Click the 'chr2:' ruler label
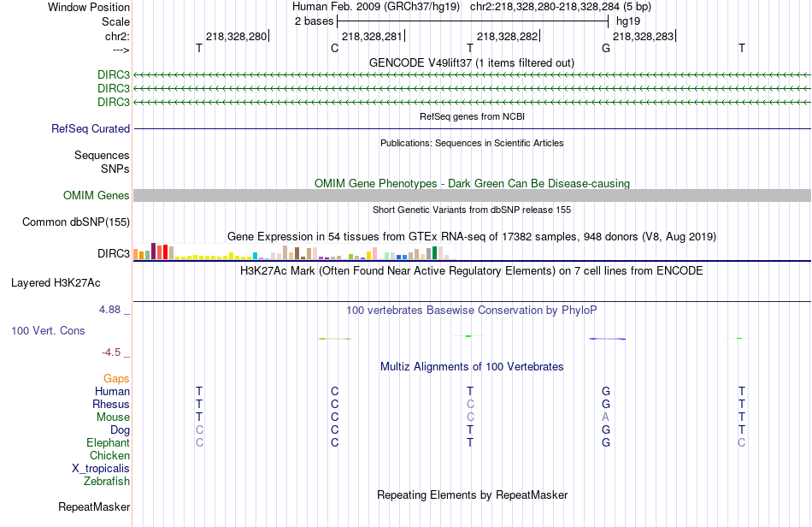This screenshot has height=527, width=812. pos(117,36)
